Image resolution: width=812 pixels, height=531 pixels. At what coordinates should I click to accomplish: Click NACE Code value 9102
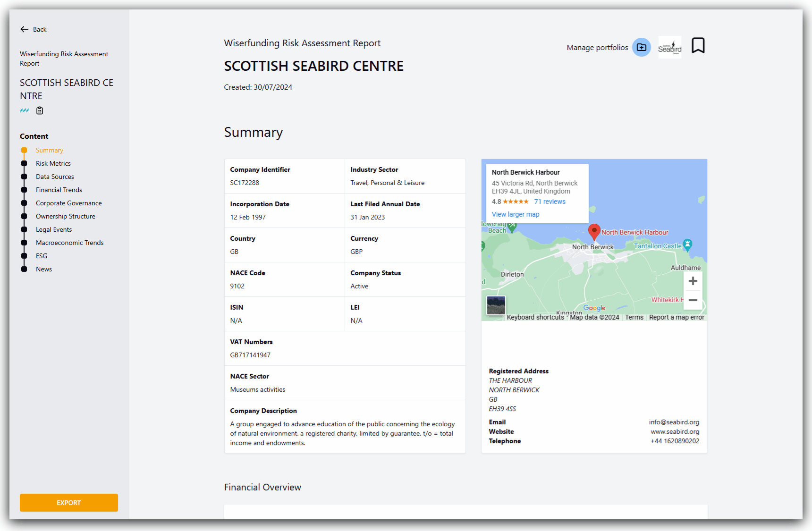237,286
